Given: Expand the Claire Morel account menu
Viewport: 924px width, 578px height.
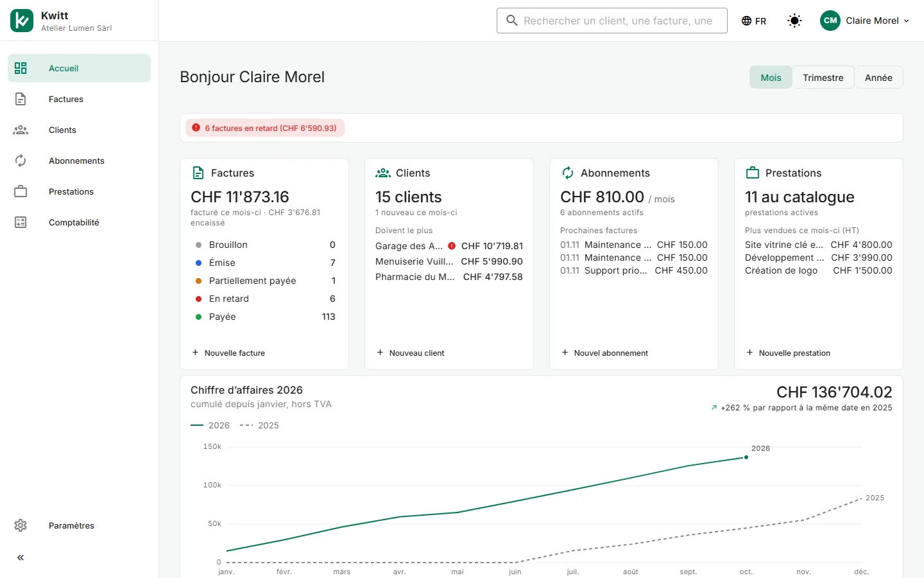Looking at the screenshot, I should tap(865, 21).
